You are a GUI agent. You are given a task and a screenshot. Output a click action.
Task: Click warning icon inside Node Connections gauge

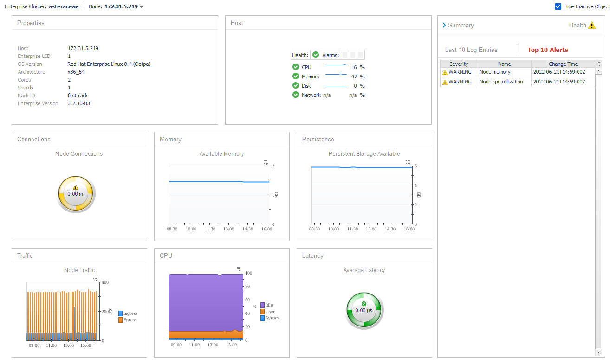click(76, 187)
